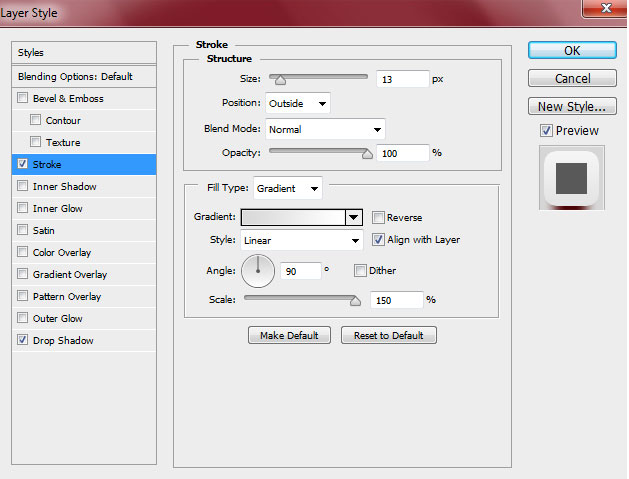This screenshot has width=629, height=479.
Task: Uncheck the Stroke effect checkbox
Action: pyautogui.click(x=22, y=164)
